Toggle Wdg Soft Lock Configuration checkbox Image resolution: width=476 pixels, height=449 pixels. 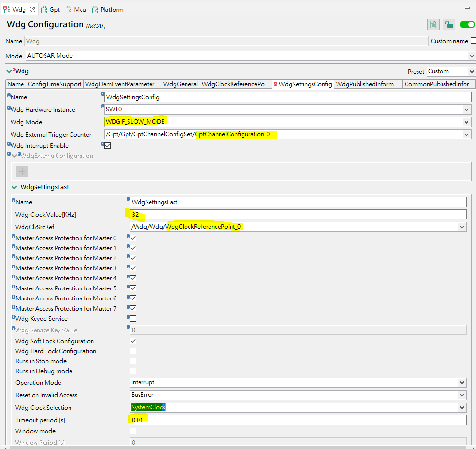click(x=133, y=341)
